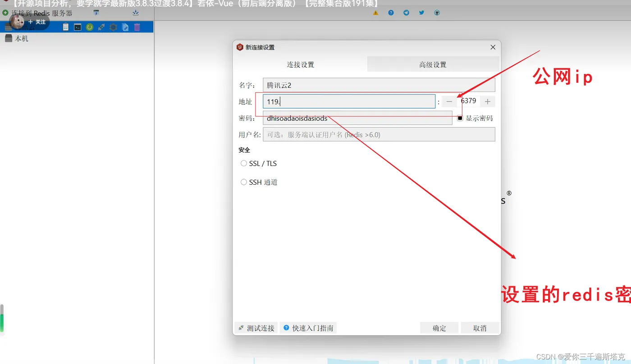631x364 pixels.
Task: Click the 连接到 Redis 服务器 label
Action: [42, 13]
